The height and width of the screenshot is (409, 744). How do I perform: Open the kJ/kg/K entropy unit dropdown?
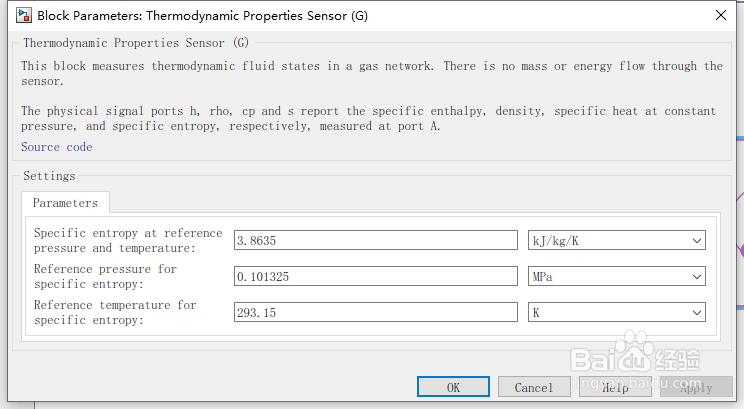[617, 241]
